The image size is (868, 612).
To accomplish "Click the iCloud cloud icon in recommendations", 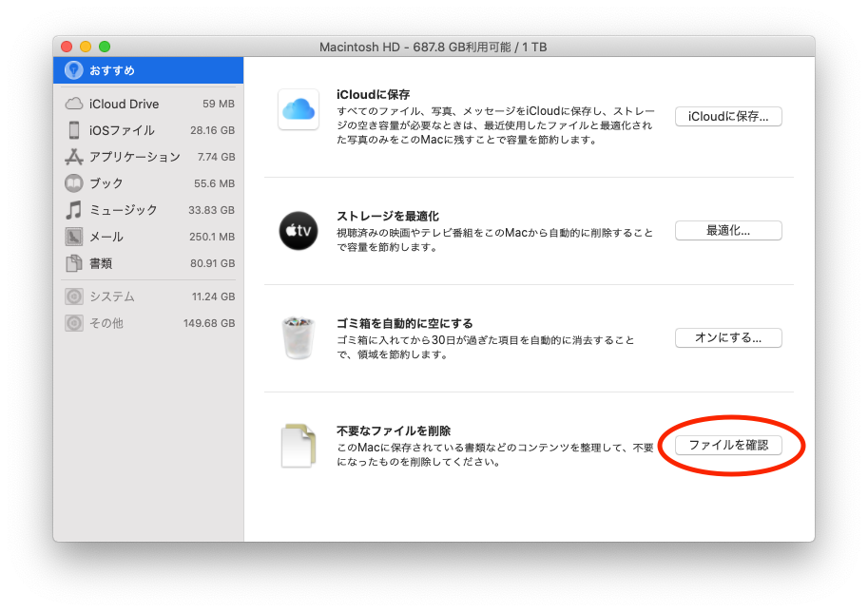I will (299, 109).
